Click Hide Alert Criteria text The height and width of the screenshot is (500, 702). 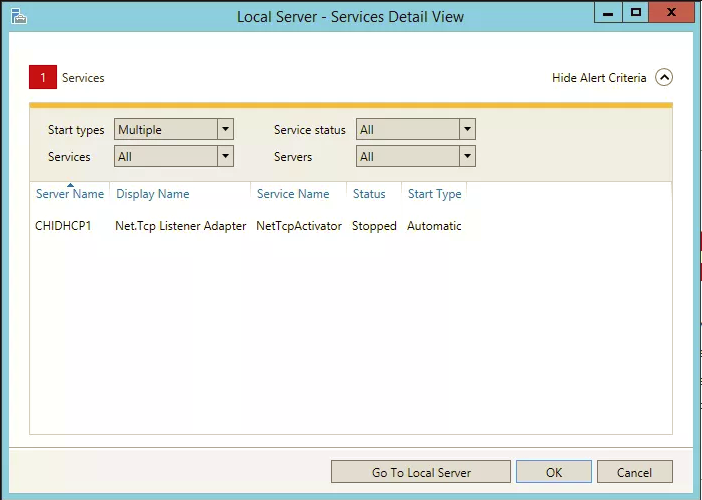599,78
